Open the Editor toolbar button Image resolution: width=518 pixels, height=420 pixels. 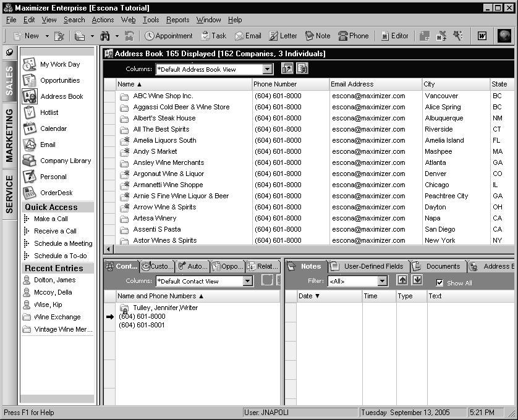click(395, 36)
